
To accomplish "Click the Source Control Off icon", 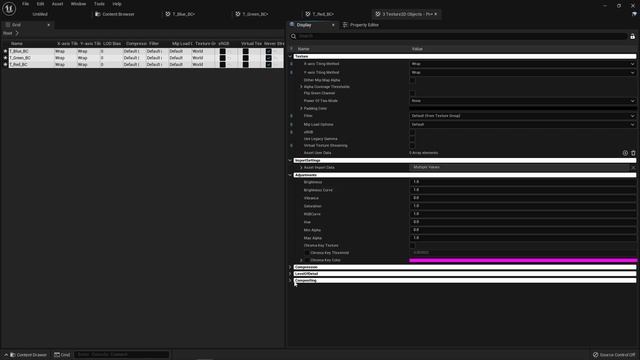I will pos(596,355).
